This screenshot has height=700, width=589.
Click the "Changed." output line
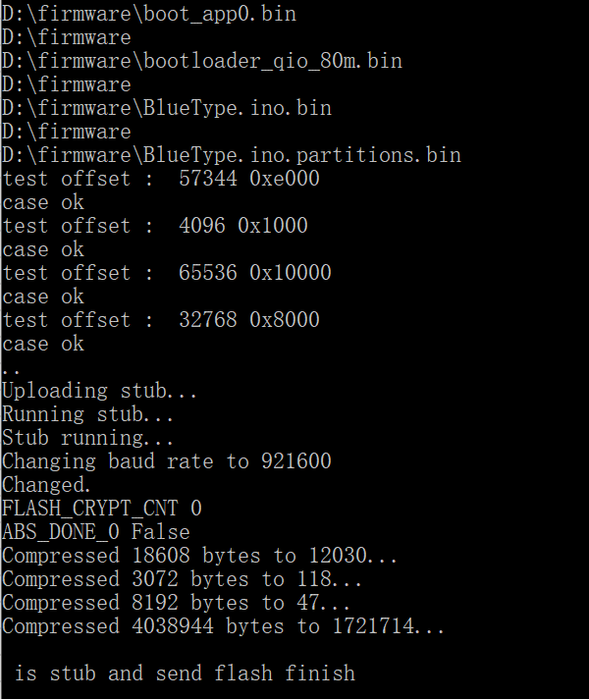pos(47,485)
